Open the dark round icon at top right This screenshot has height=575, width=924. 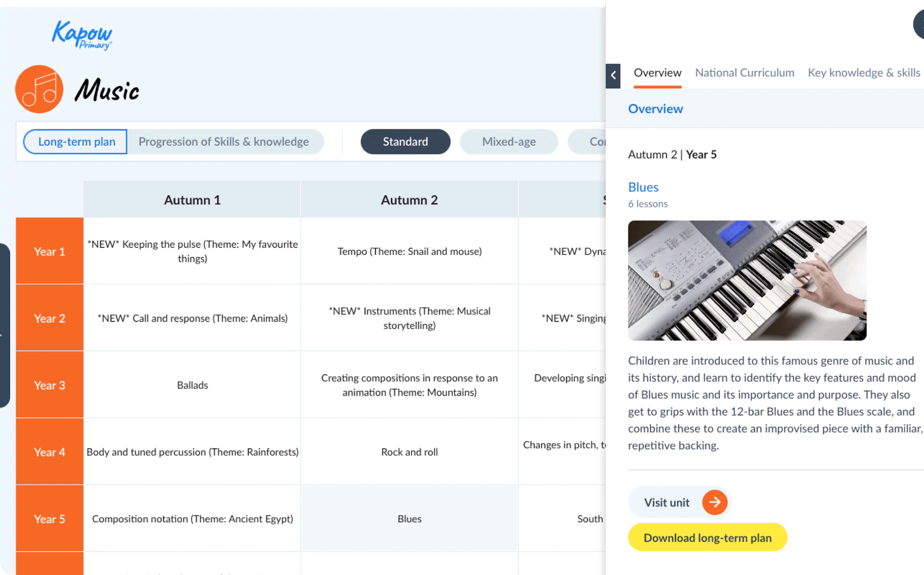(x=919, y=24)
